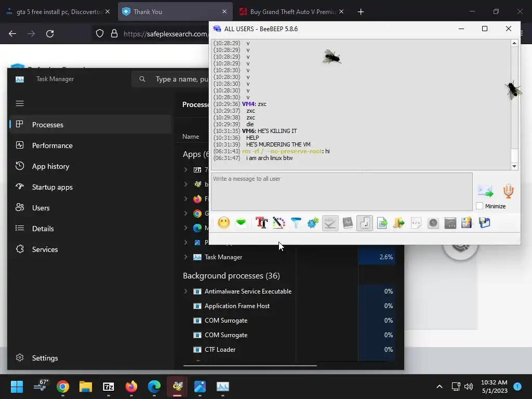This screenshot has height=399, width=532.
Task: Expand the 7-Zip app row
Action: pyautogui.click(x=185, y=170)
